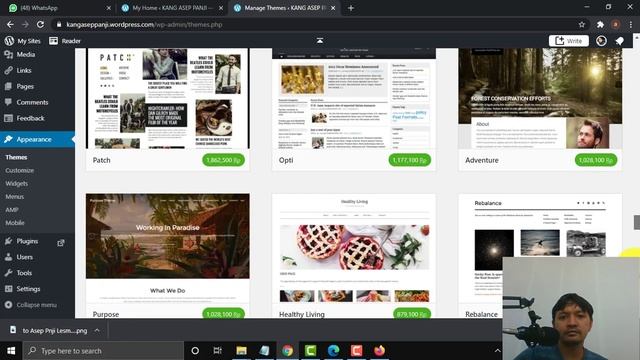The image size is (640, 360).
Task: Reload the current page
Action: coord(40,24)
